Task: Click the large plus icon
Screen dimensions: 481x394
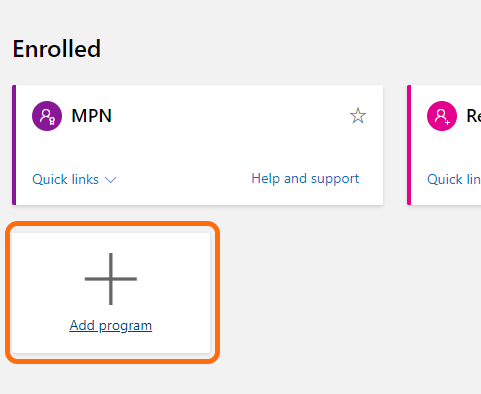Action: [111, 279]
